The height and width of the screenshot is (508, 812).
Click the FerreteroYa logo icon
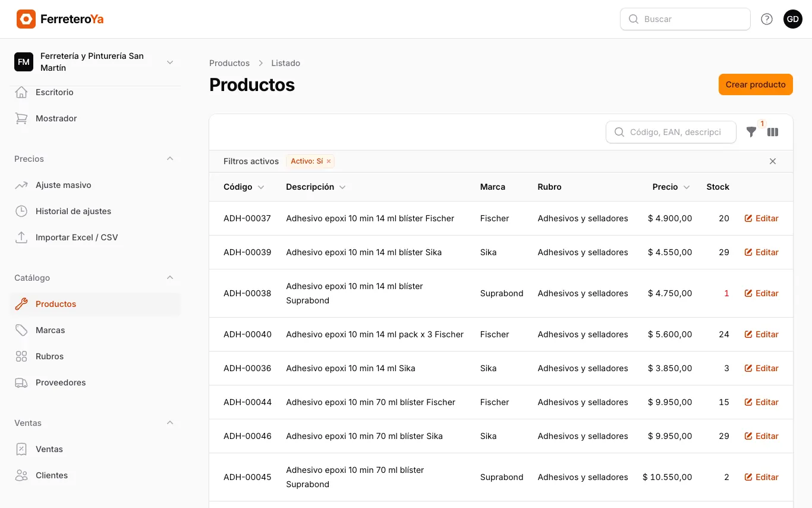[x=26, y=19]
